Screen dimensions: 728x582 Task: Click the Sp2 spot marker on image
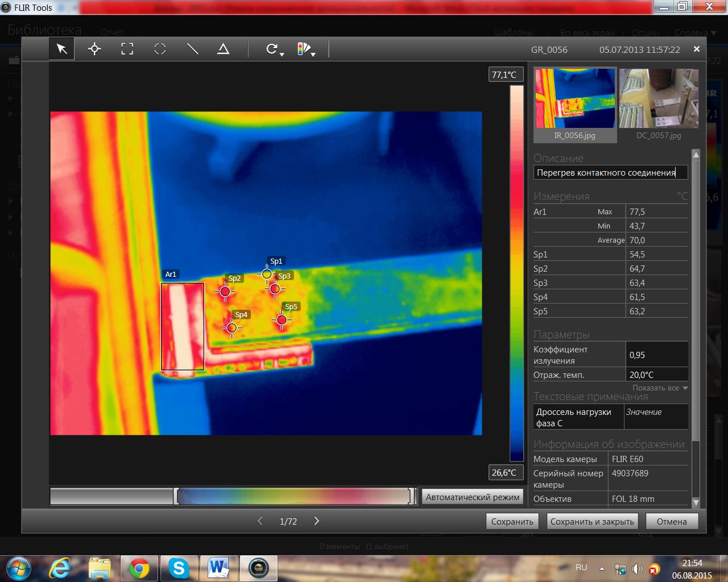(x=225, y=292)
